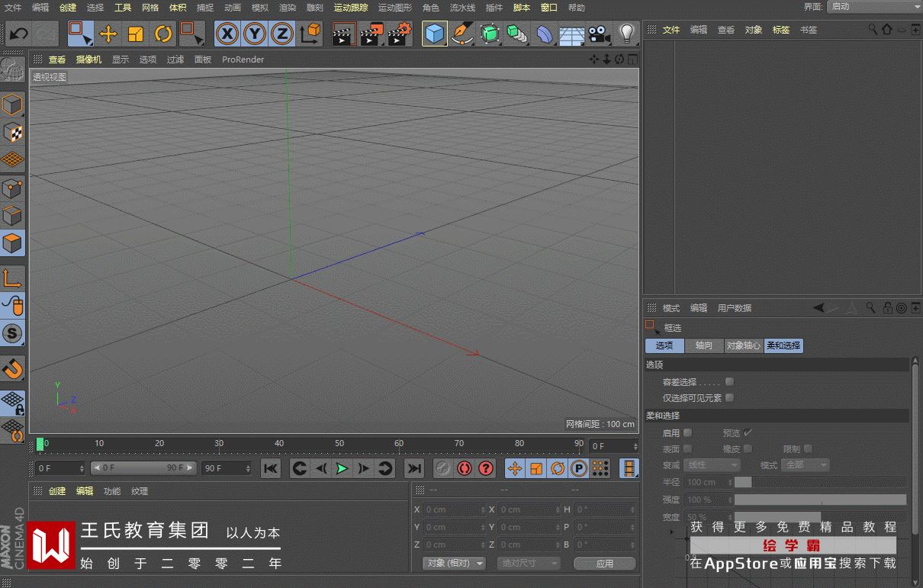Add a Camera object
This screenshot has height=588, width=923.
coord(600,34)
